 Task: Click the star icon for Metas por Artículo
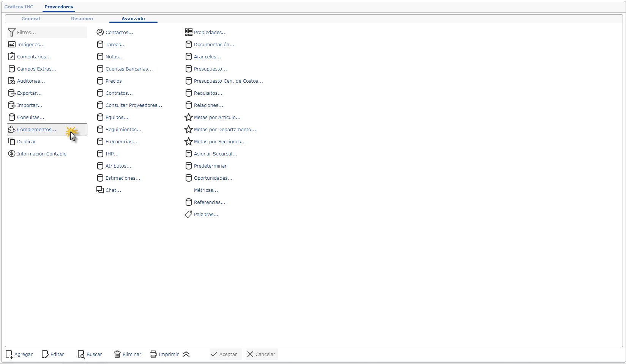click(188, 118)
